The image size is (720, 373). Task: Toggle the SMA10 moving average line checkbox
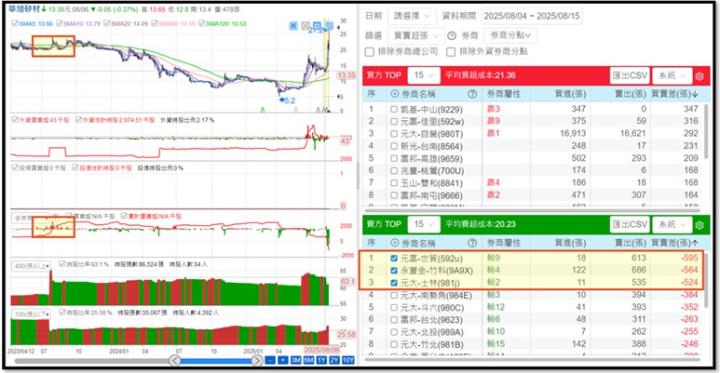pos(60,23)
